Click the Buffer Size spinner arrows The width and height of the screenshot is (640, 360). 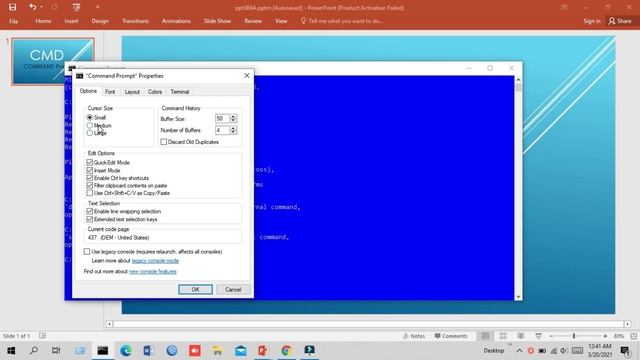[x=233, y=119]
